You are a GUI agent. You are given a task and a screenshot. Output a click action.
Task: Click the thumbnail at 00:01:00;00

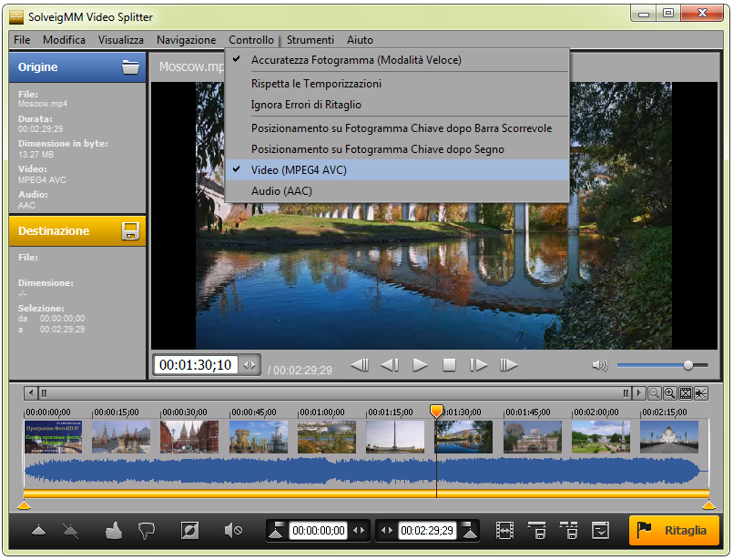coord(327,437)
